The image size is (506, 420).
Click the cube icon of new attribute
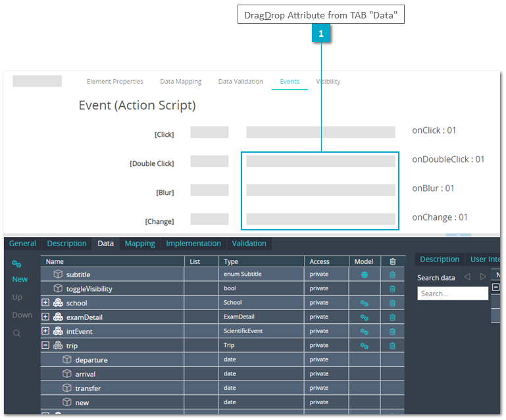pyautogui.click(x=67, y=402)
